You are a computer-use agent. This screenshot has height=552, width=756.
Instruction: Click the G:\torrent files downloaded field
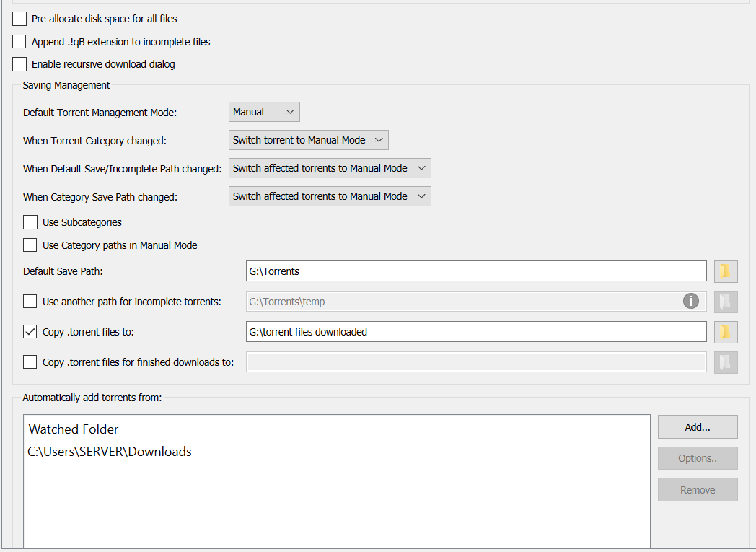476,332
